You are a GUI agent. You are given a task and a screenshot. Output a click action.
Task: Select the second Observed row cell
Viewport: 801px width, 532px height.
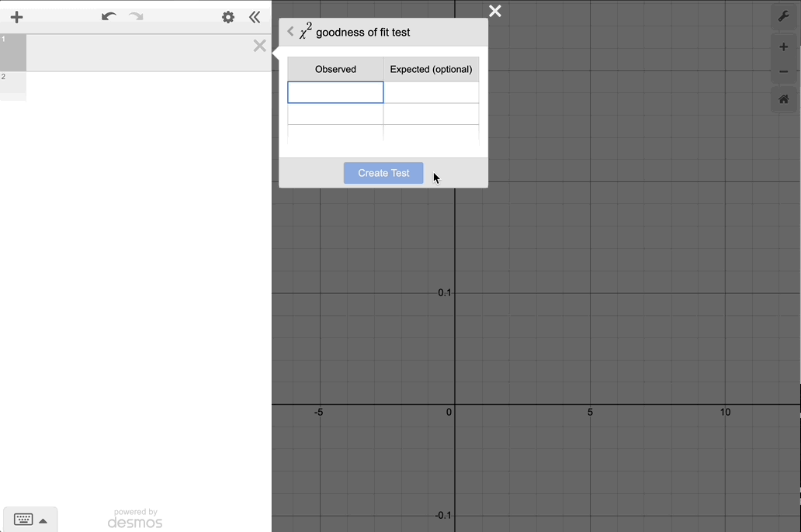pos(335,114)
